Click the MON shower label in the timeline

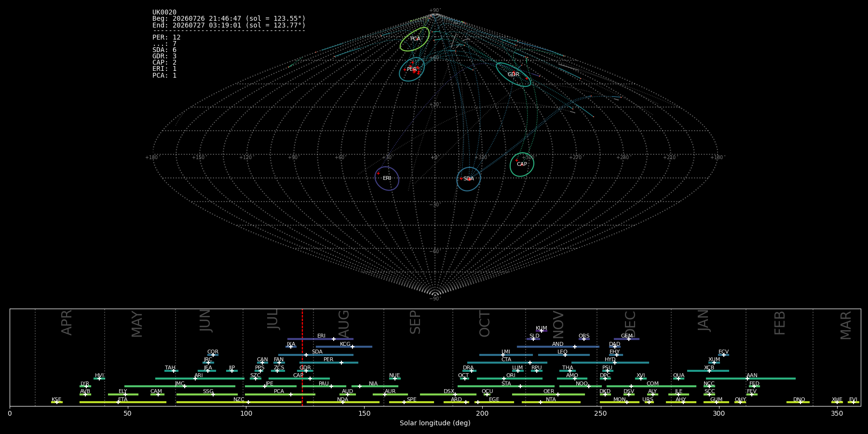pos(619,400)
